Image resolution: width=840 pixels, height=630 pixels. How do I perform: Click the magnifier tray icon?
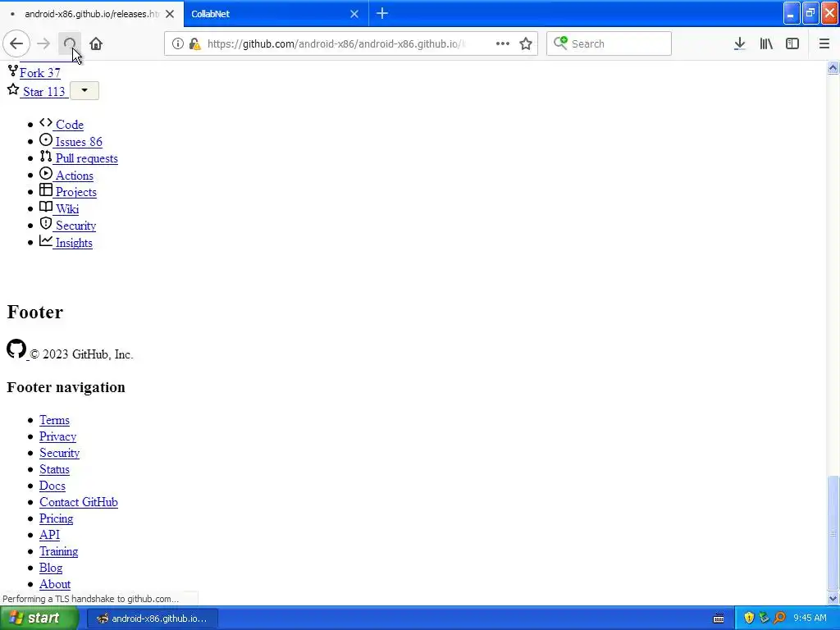click(779, 618)
